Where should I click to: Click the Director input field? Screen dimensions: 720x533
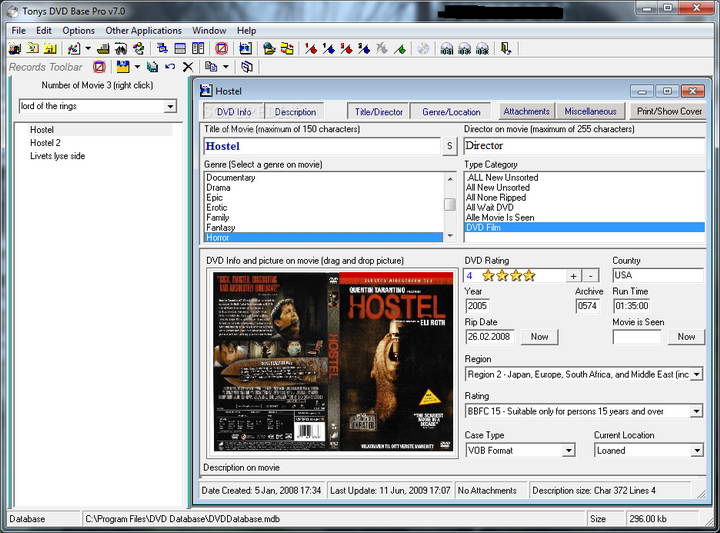[x=584, y=146]
